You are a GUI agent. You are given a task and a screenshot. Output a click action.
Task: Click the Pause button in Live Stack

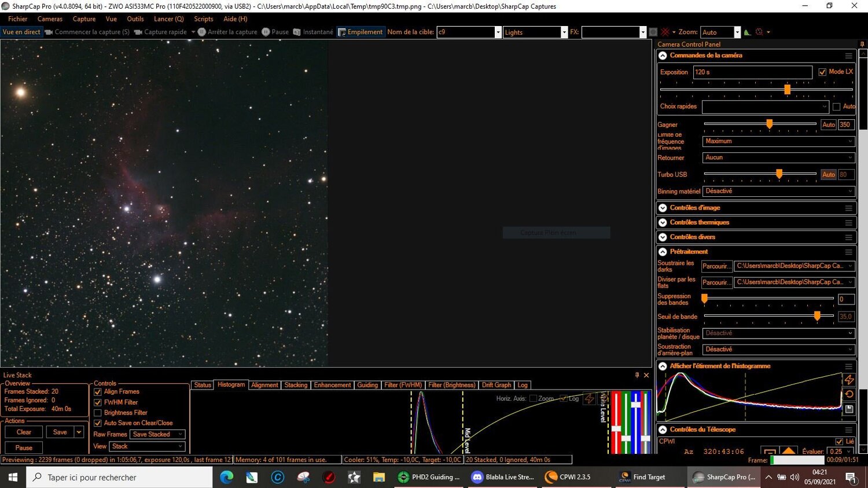pyautogui.click(x=24, y=447)
